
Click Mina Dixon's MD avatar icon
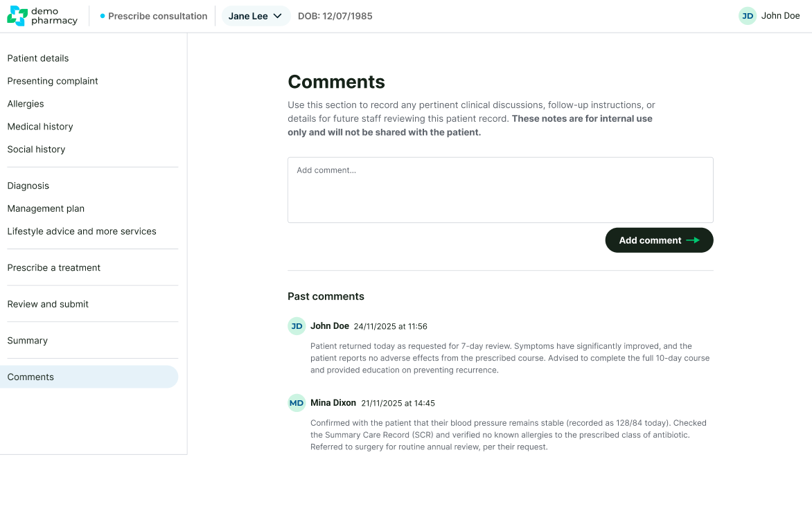point(297,403)
